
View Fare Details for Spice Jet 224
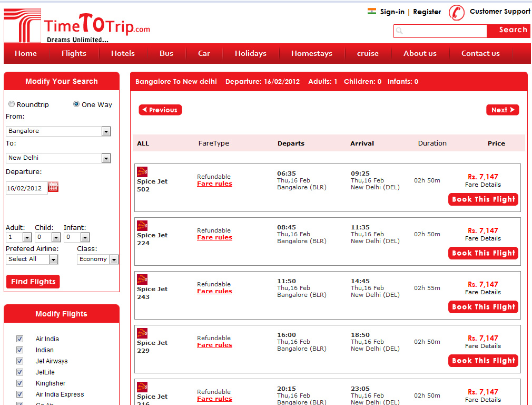pyautogui.click(x=483, y=238)
